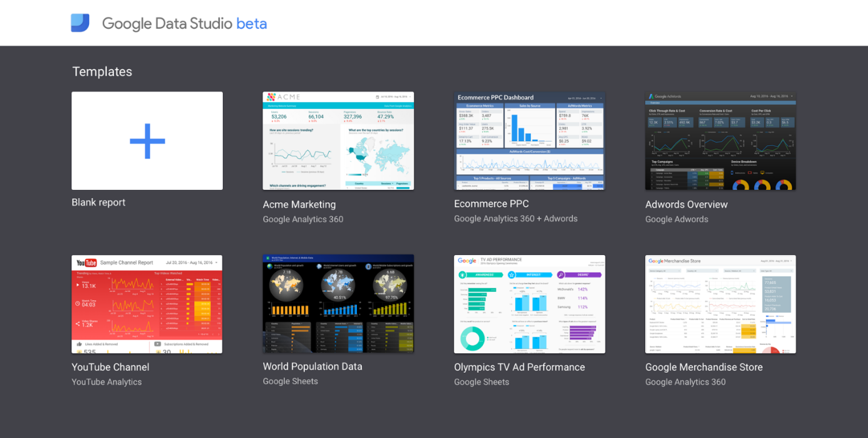Open the Adwords Overview template thumbnail
The width and height of the screenshot is (868, 438).
720,141
